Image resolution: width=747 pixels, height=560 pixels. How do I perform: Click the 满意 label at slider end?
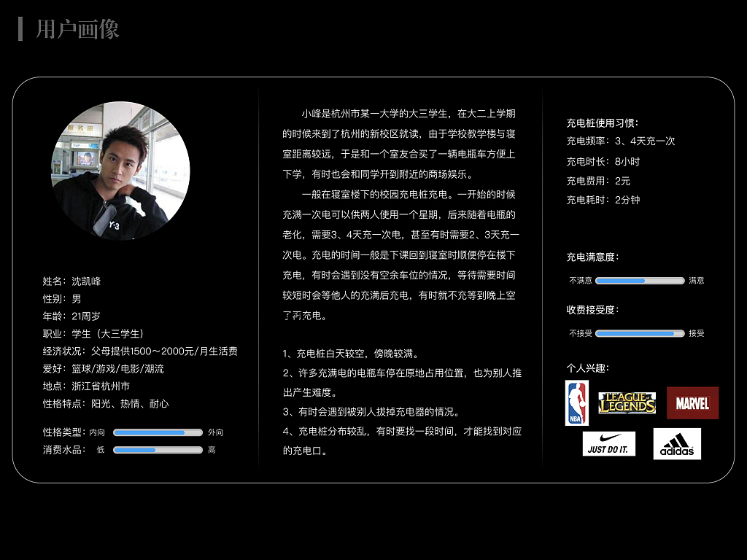tap(697, 281)
